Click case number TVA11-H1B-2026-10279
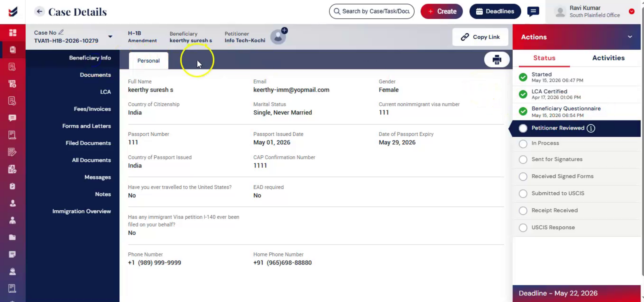Viewport: 644px width, 302px height. tap(66, 41)
